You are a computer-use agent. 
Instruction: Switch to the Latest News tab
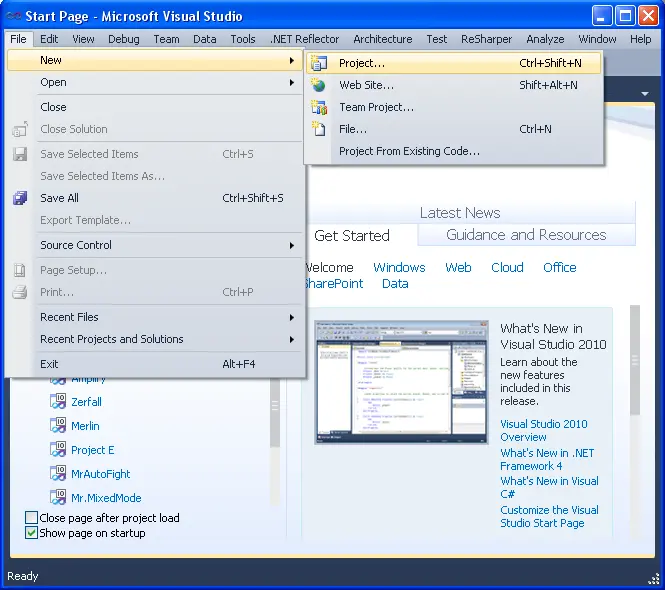point(460,213)
